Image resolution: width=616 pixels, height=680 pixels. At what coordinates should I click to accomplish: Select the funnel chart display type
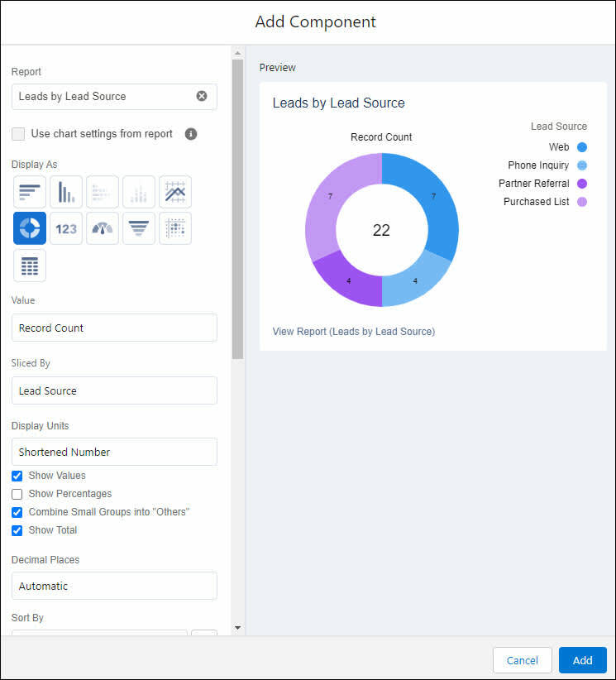coord(139,228)
